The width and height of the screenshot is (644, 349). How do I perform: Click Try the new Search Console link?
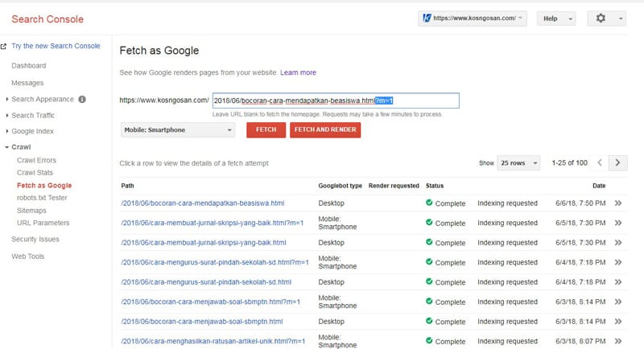click(56, 46)
